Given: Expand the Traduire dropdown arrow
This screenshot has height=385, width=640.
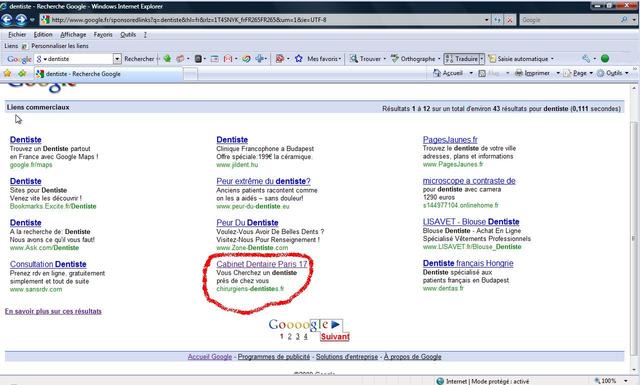Looking at the screenshot, I should pos(482,59).
